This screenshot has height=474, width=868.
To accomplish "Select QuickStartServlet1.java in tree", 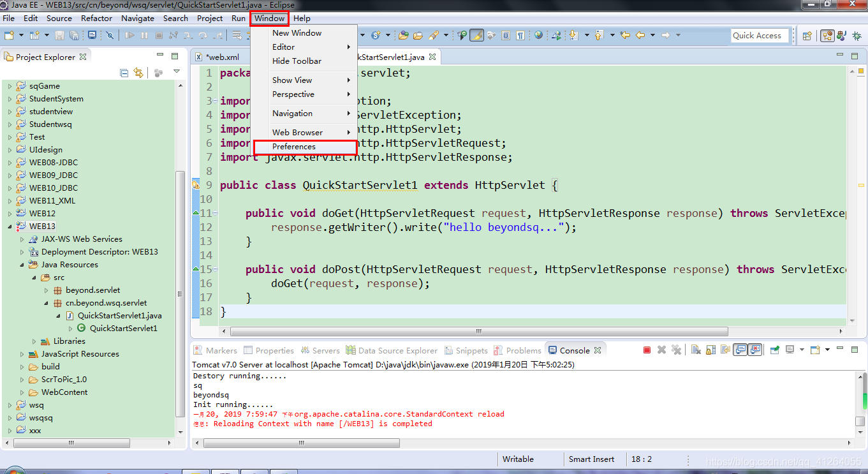I will [x=119, y=316].
